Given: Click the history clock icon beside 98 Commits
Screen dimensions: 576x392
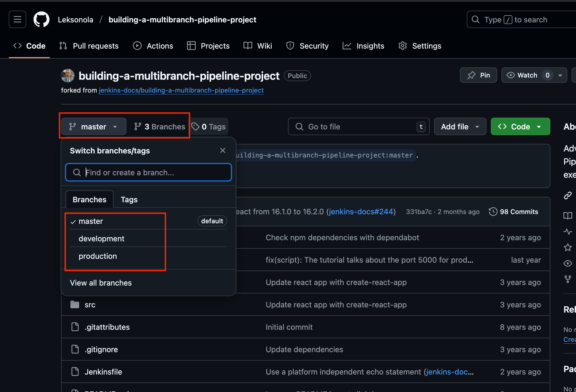Looking at the screenshot, I should click(x=493, y=212).
